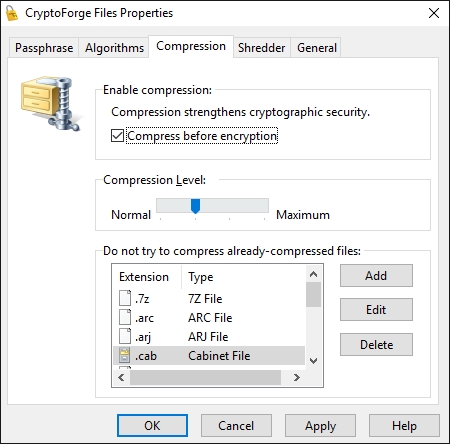
Task: Click scroll up arrow in extension list
Action: point(313,275)
